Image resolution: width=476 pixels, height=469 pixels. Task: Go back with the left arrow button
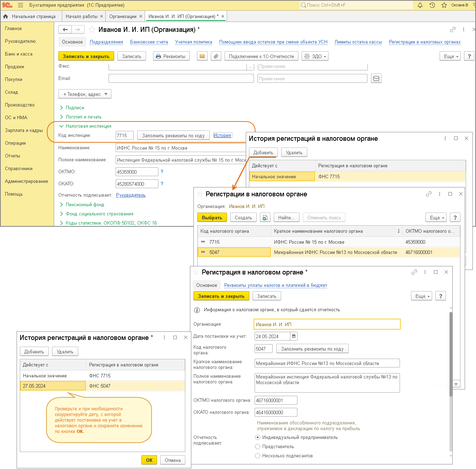[65, 30]
